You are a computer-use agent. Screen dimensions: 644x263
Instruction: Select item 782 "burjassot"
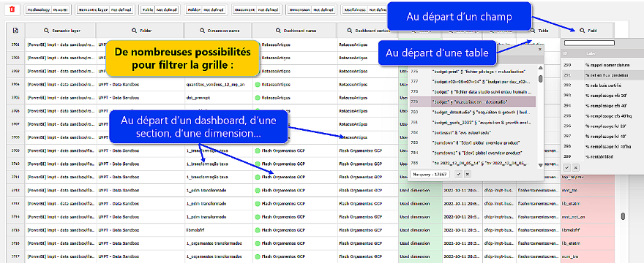point(472,132)
